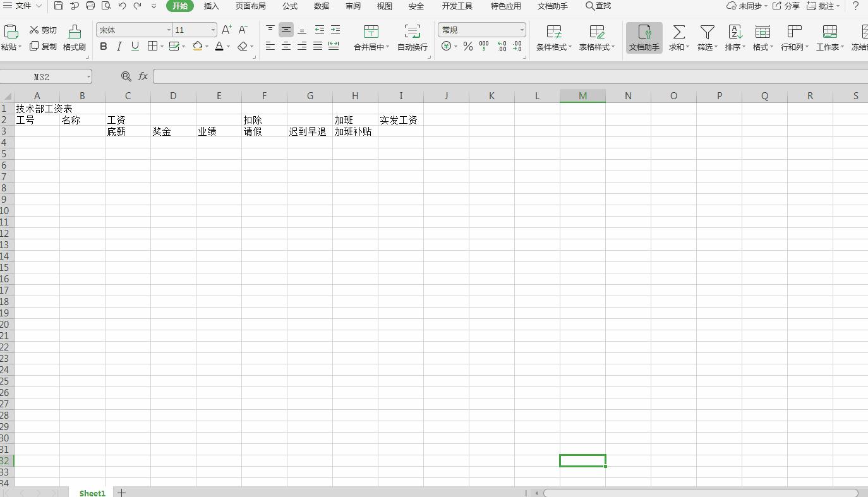Viewport: 868px width, 497px height.
Task: Click the 文档助手 button
Action: 644,36
